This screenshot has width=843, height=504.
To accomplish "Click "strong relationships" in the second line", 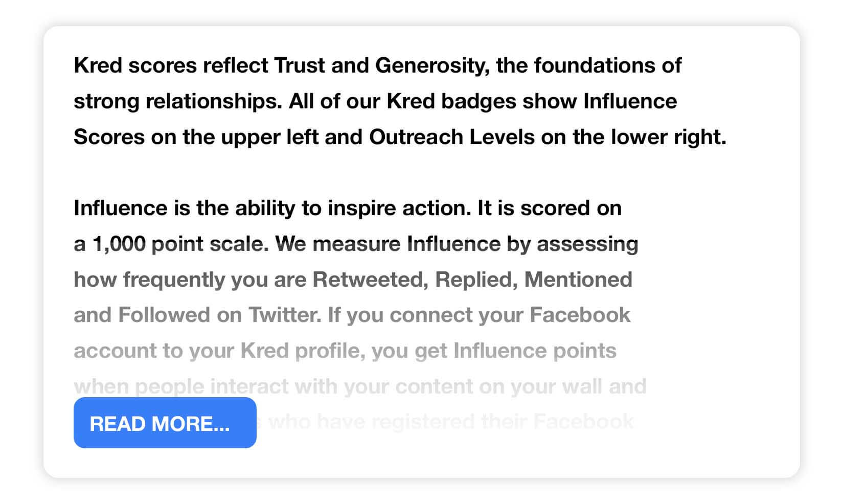I will tap(178, 102).
